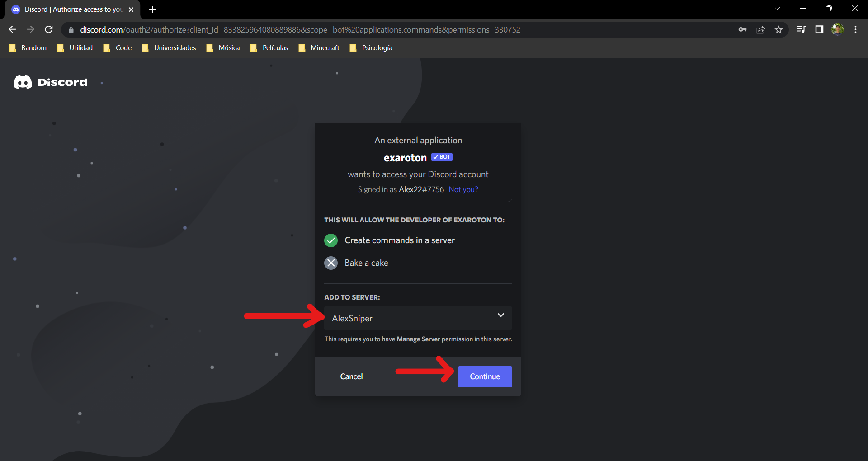Click the gray X icon next to Bake a cake

[331, 263]
